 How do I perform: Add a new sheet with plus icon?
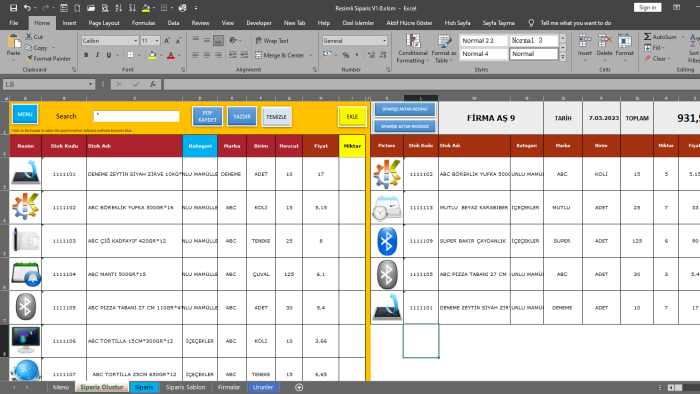click(299, 387)
